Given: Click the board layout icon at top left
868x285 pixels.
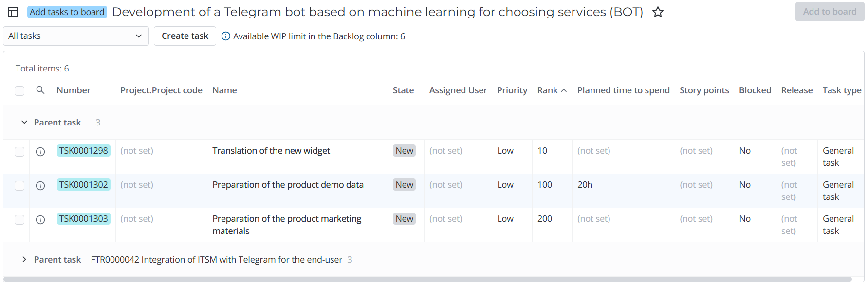Looking at the screenshot, I should coord(13,12).
